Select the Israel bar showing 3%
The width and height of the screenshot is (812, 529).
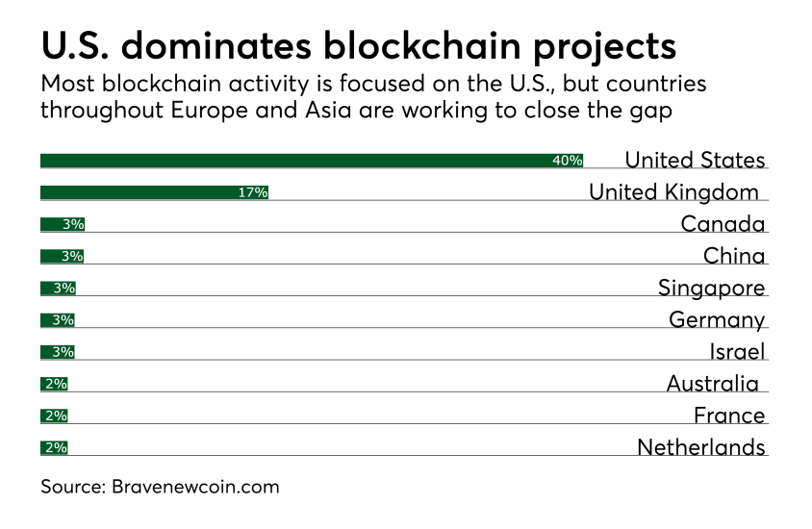click(x=58, y=352)
